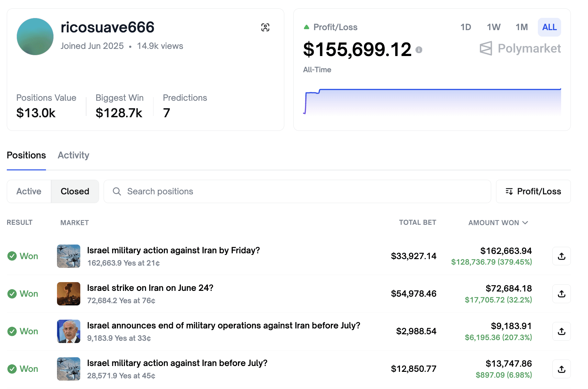
Task: Switch profit chart to 1W range
Action: tap(493, 27)
